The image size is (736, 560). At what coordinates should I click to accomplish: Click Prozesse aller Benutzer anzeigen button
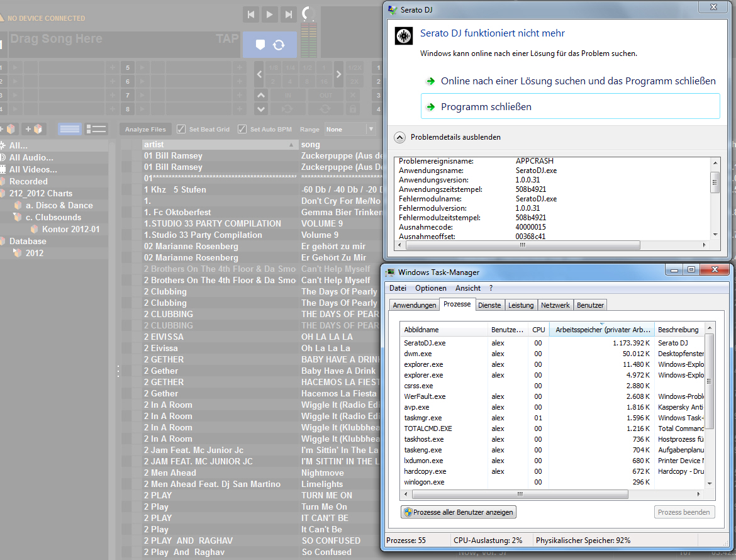point(459,512)
